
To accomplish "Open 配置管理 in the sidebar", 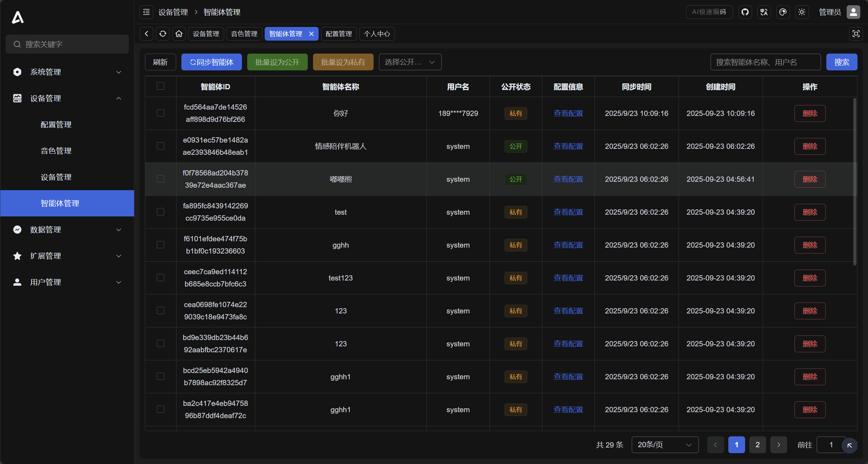I will tap(56, 125).
